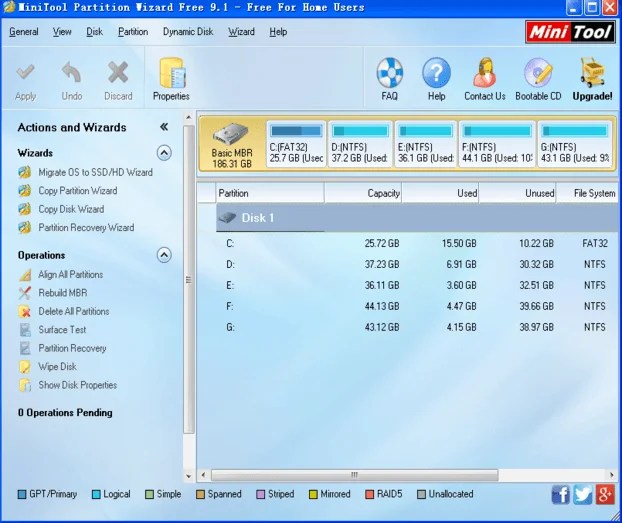
Task: Click the Upgrade shopping cart icon
Action: tap(592, 73)
